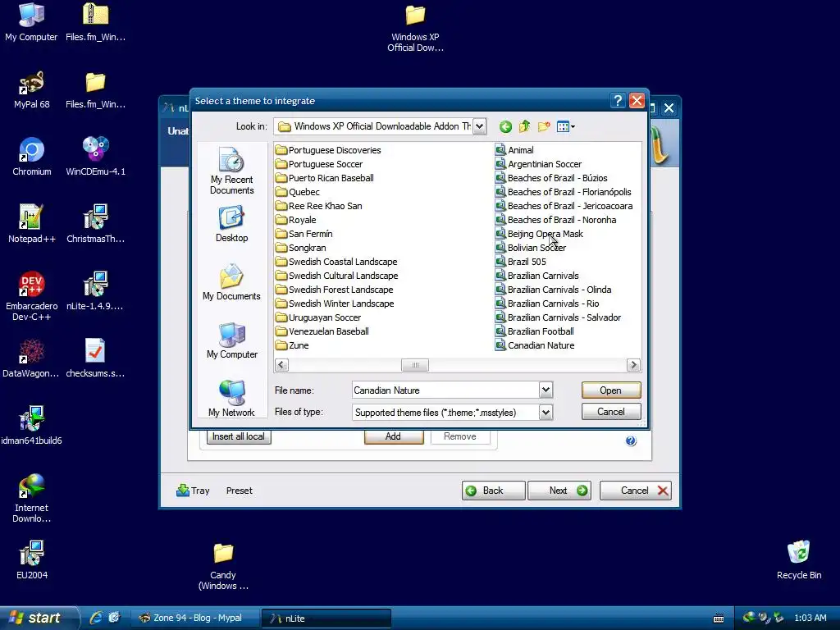Click the Next button in nLite

(559, 491)
